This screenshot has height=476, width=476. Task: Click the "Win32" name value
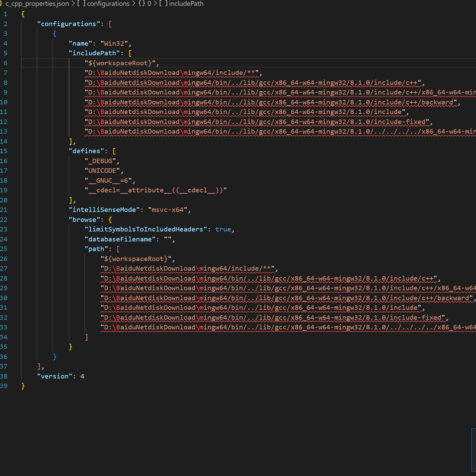tap(114, 44)
